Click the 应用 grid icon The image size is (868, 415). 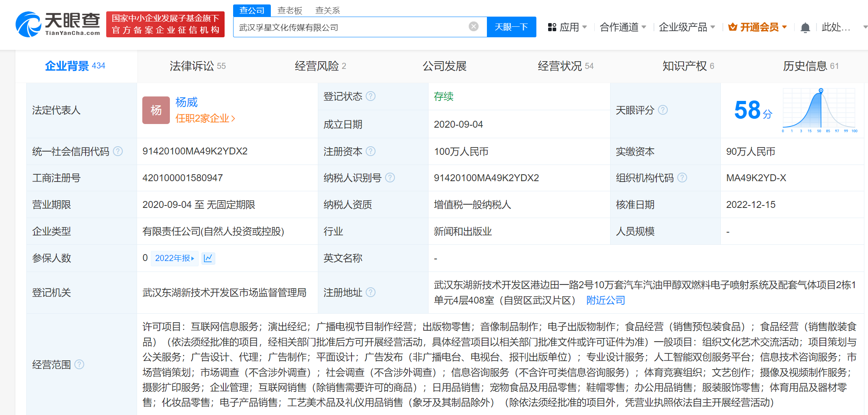coord(552,27)
